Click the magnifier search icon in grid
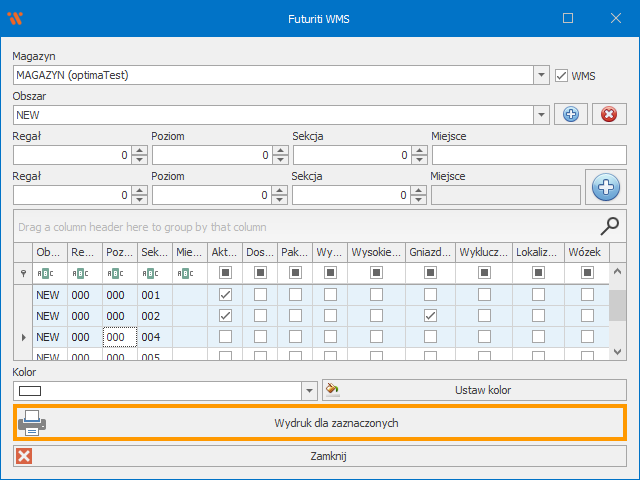The height and width of the screenshot is (480, 640). pyautogui.click(x=609, y=226)
